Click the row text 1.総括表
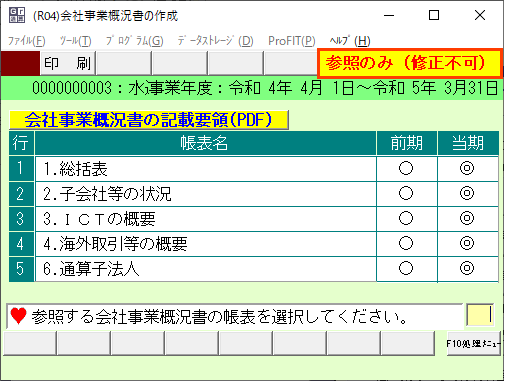 75,169
